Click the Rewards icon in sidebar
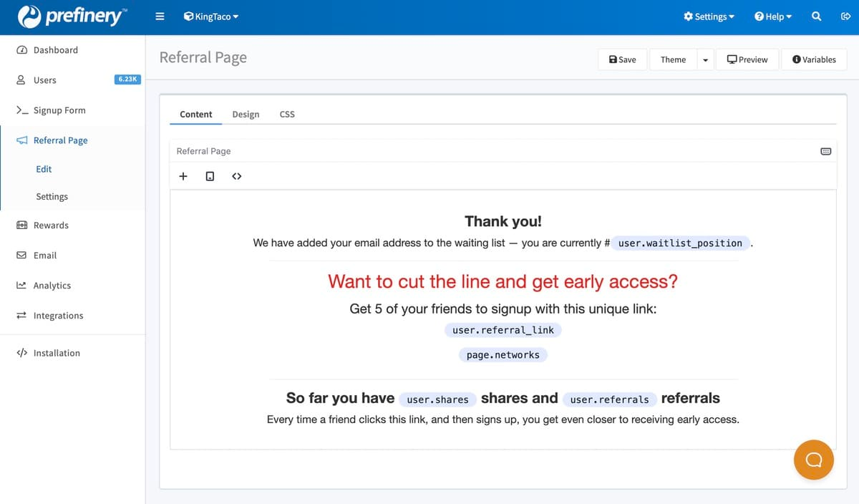 pos(21,225)
